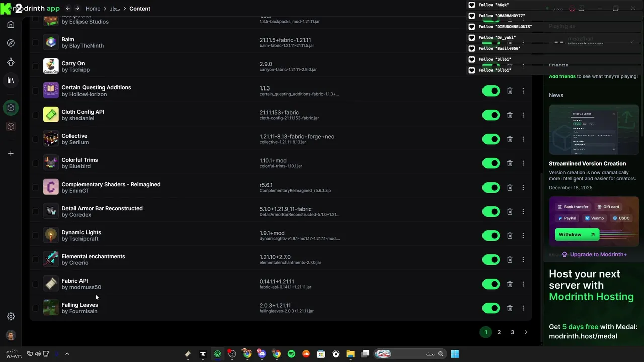
Task: Open more options for Detail Armor Bar Reconstructed
Action: [523, 211]
